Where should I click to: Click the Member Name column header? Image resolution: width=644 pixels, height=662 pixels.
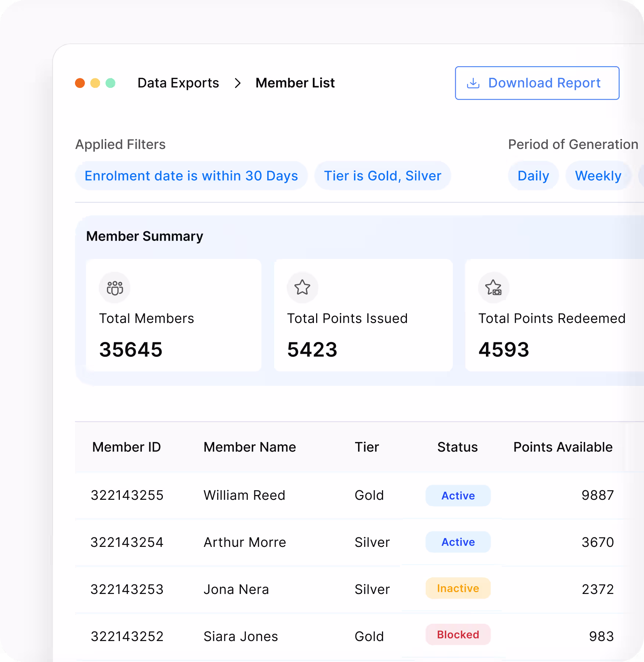click(250, 447)
